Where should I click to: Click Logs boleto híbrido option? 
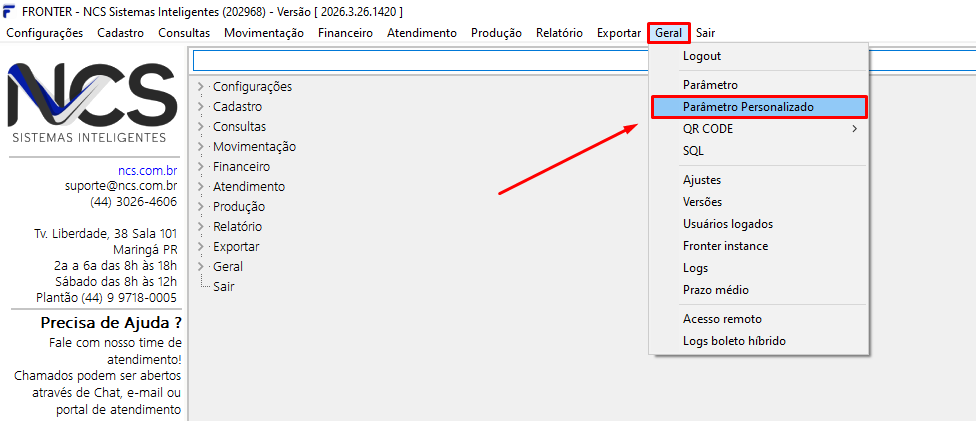[734, 341]
